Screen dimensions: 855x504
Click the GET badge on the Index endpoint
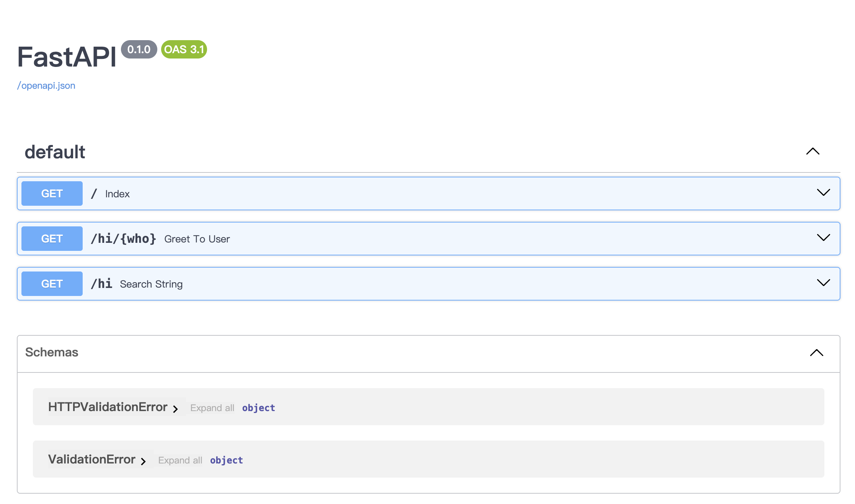click(52, 193)
